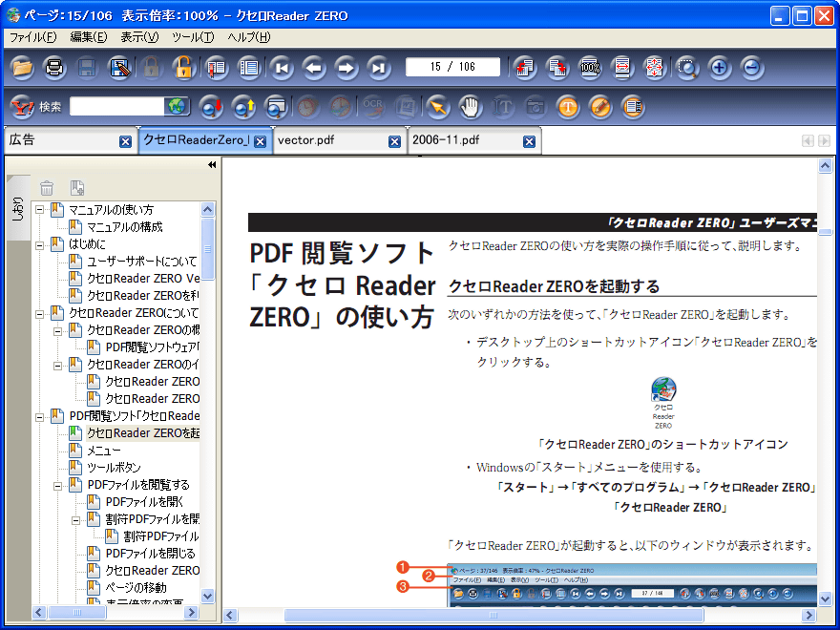Click bookmark tree scroll down arrow

pyautogui.click(x=207, y=596)
